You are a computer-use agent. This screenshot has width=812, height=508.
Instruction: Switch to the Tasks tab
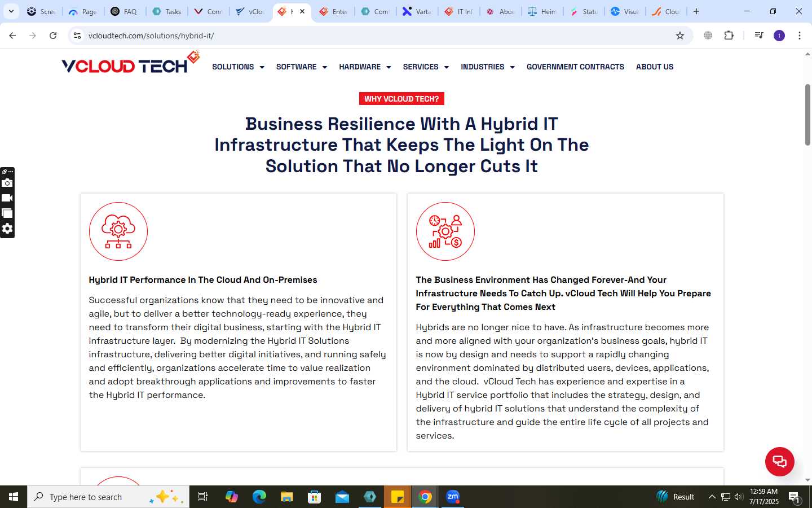(167, 11)
